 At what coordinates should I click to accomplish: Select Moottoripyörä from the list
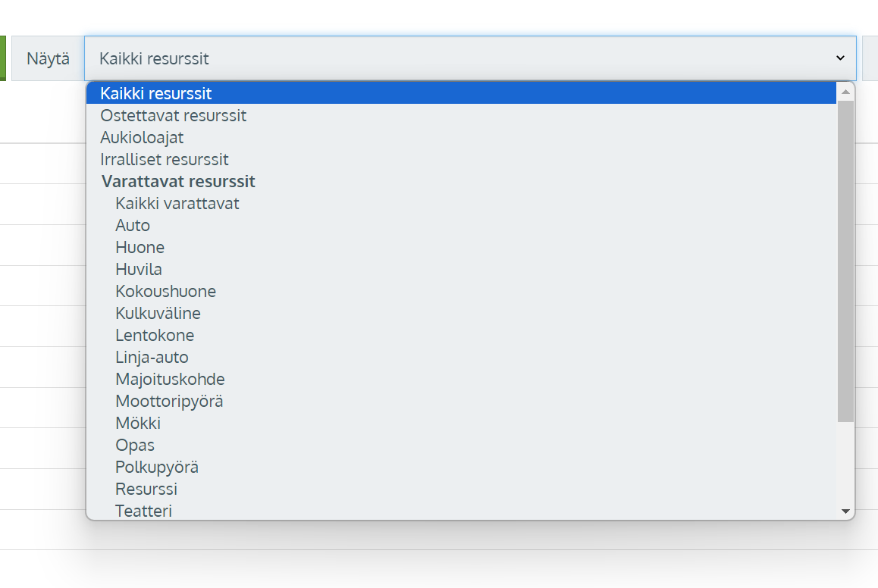click(x=462, y=401)
